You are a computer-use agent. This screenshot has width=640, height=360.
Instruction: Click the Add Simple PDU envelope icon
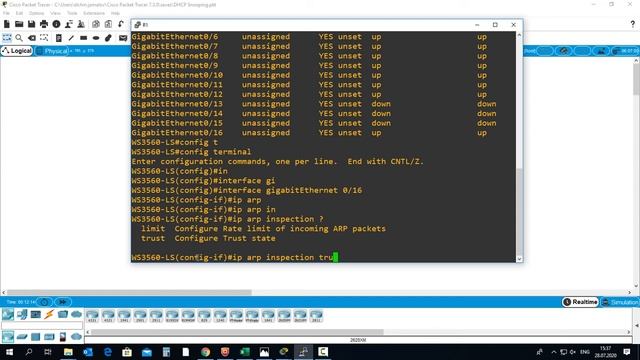[122, 38]
